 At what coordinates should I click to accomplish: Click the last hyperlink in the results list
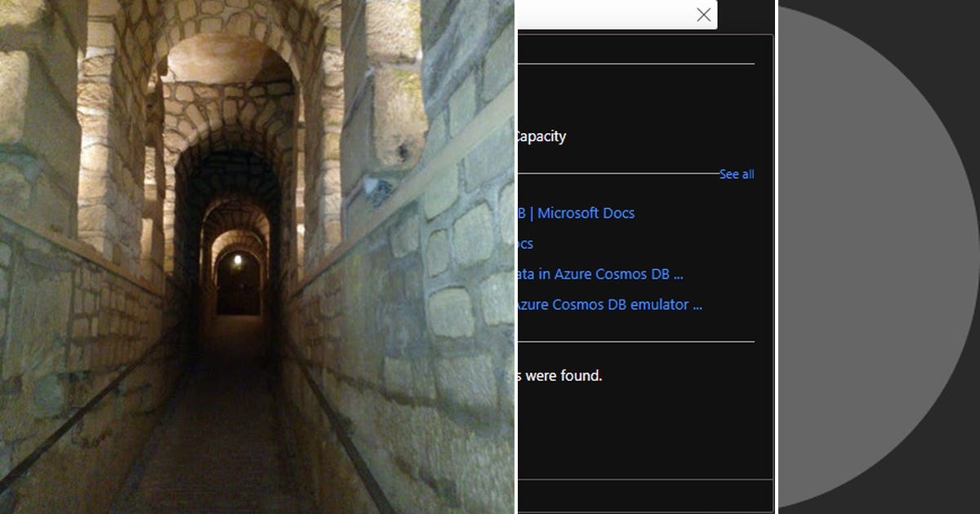608,304
